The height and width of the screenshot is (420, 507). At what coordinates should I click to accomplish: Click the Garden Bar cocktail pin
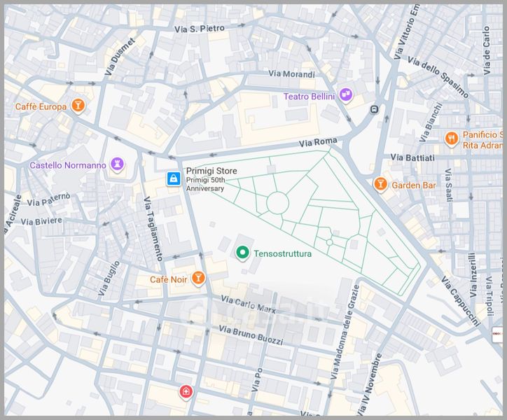click(x=380, y=185)
